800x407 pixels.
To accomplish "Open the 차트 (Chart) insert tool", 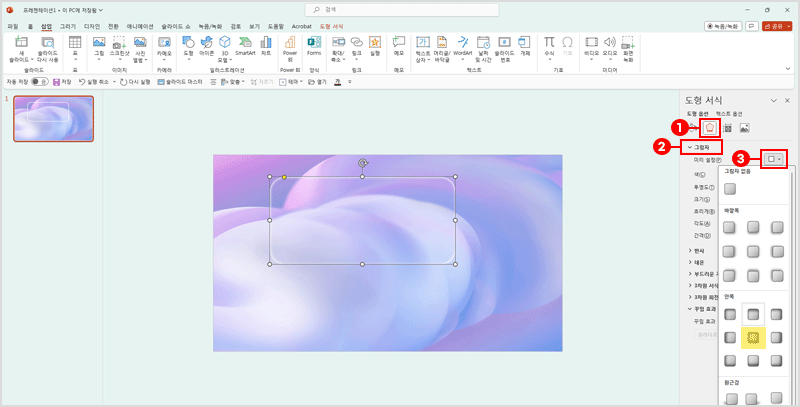I will coord(265,43).
